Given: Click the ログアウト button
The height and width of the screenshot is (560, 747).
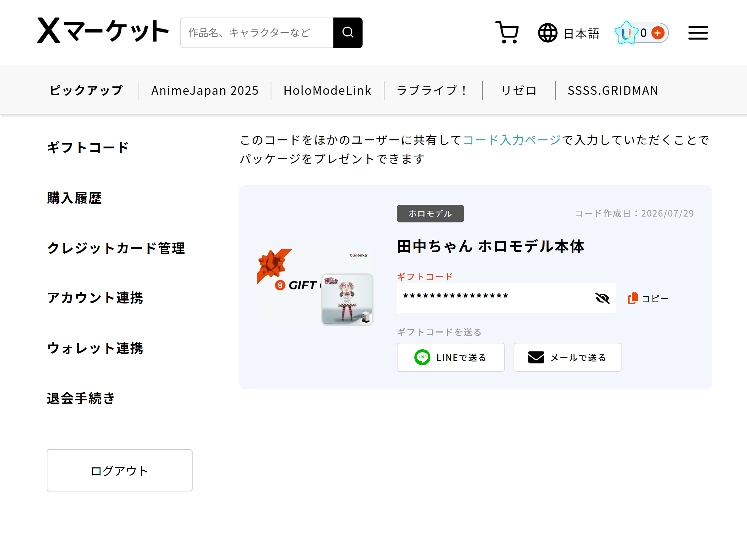Looking at the screenshot, I should [x=120, y=470].
